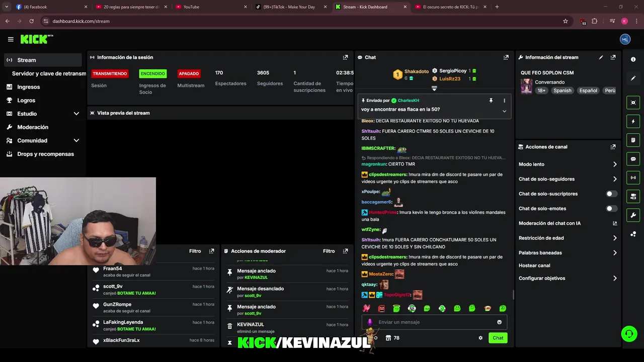
Task: Pop out the Acciones de canal panel
Action: point(613,147)
